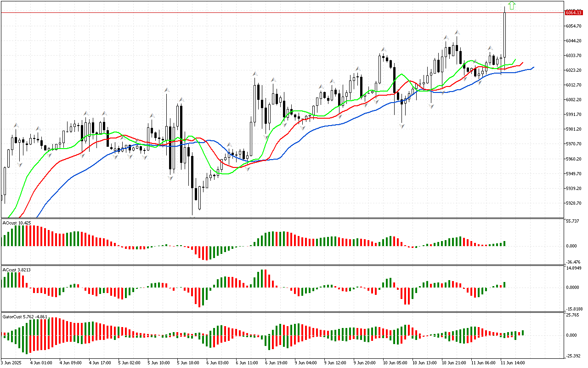Viewport: 588px width, 368px height.
Task: Click the down fractal below 10 Jun 05:00 low
Action: pos(402,126)
